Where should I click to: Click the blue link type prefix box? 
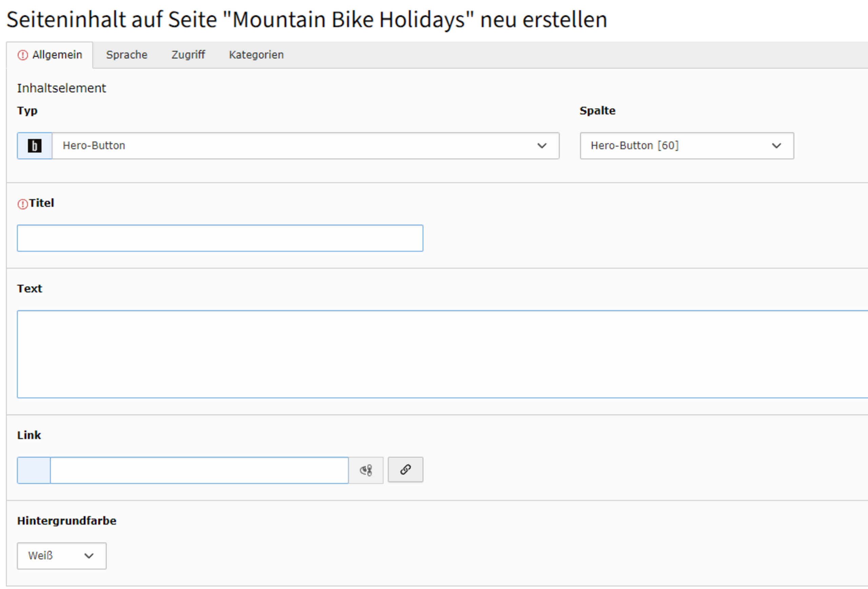pos(34,470)
